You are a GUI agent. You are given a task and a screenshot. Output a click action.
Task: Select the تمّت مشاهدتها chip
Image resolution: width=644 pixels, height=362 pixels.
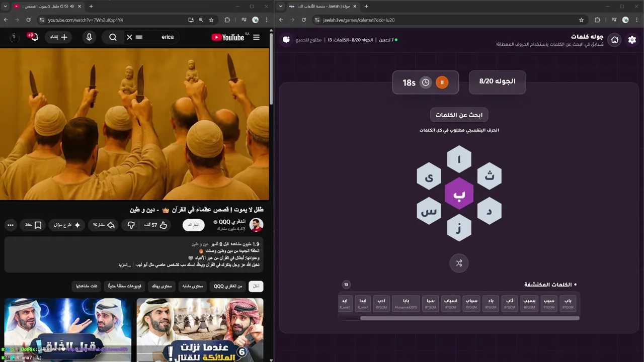[87, 286]
